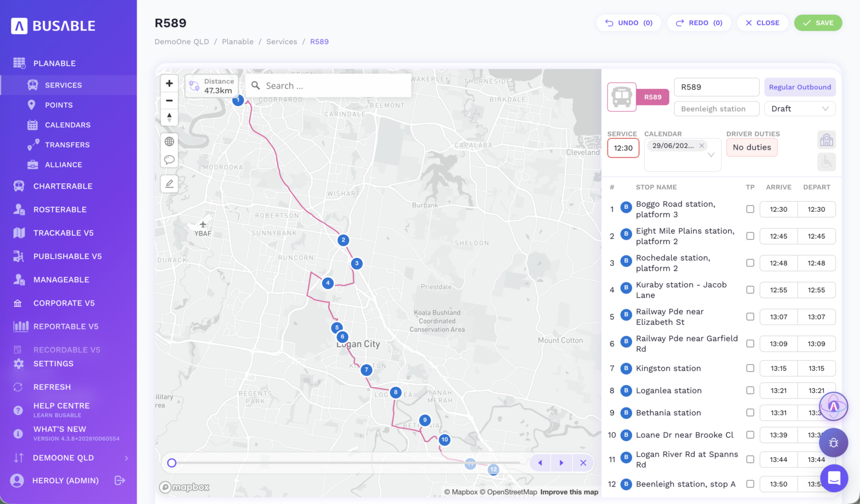Viewport: 860px width, 504px height.
Task: Zoom in on the map
Action: [x=169, y=83]
